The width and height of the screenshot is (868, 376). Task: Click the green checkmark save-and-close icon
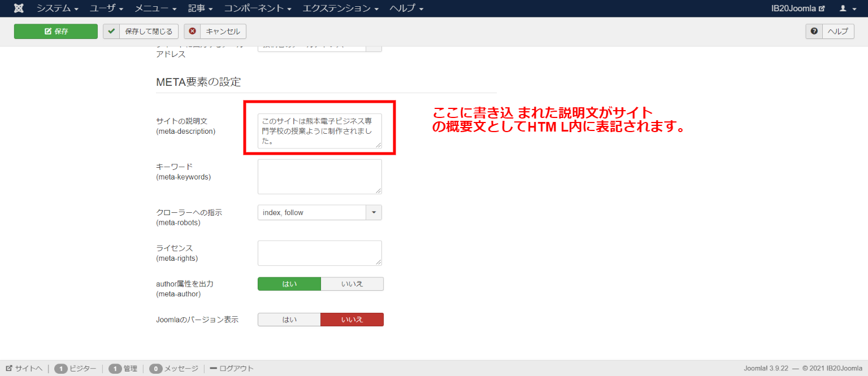pyautogui.click(x=112, y=32)
